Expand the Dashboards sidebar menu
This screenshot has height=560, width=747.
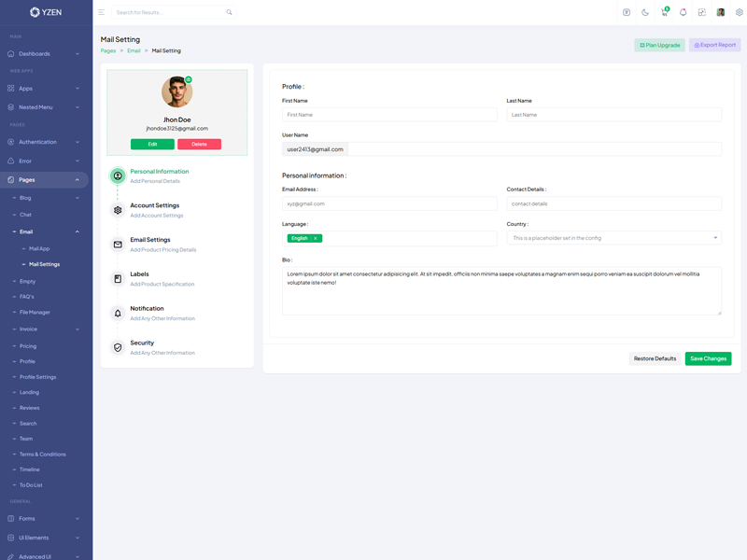tap(44, 53)
